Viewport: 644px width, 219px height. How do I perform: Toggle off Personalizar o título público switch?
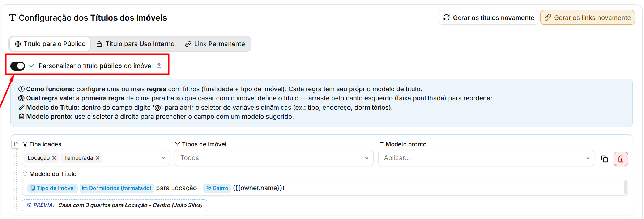[x=18, y=66]
